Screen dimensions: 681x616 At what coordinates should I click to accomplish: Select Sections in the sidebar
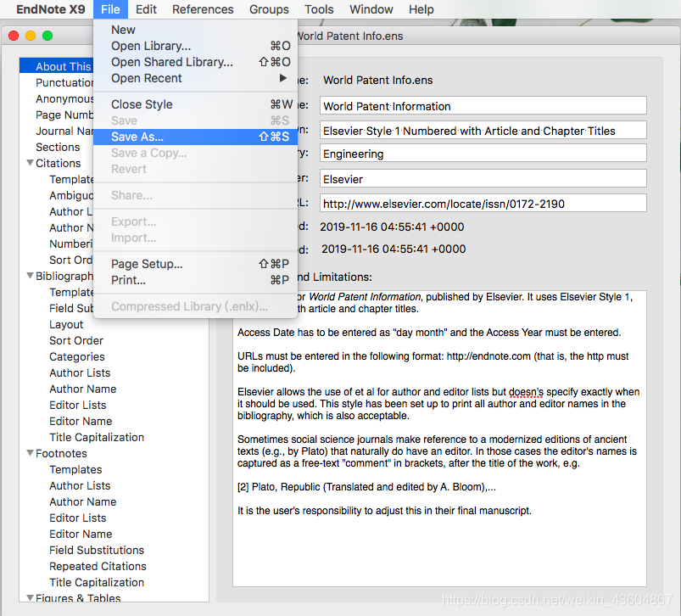(58, 147)
